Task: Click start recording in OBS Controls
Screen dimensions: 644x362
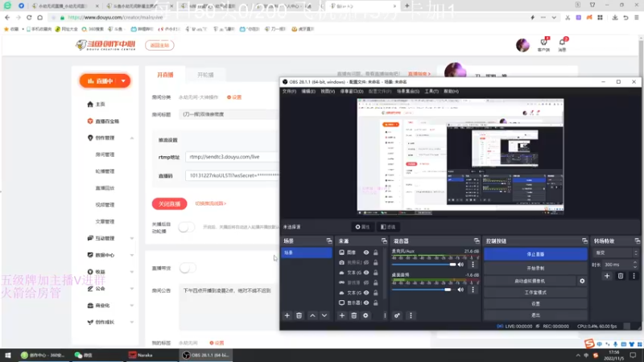Action: pos(535,268)
